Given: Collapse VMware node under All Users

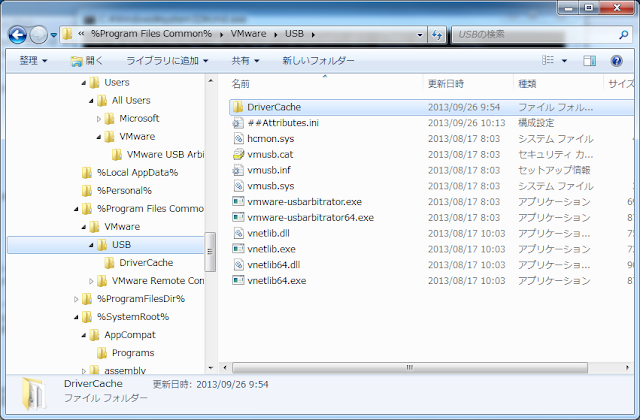Looking at the screenshot, I should (x=98, y=137).
